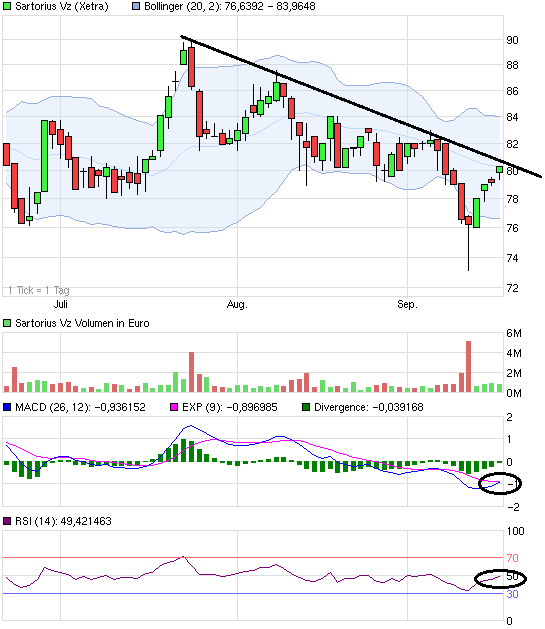The height and width of the screenshot is (629, 545).
Task: Click price axis label 86
Action: coord(512,91)
